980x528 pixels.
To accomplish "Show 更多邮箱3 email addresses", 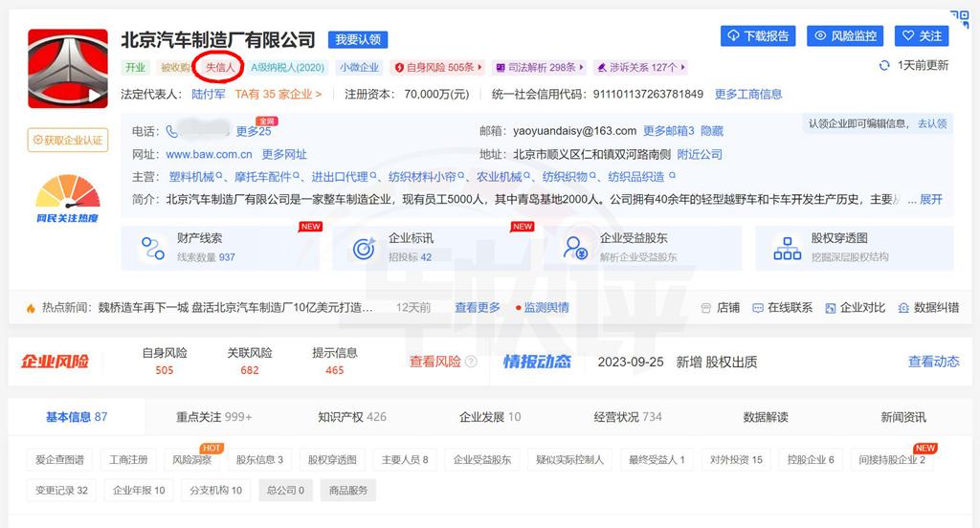I will tap(669, 131).
